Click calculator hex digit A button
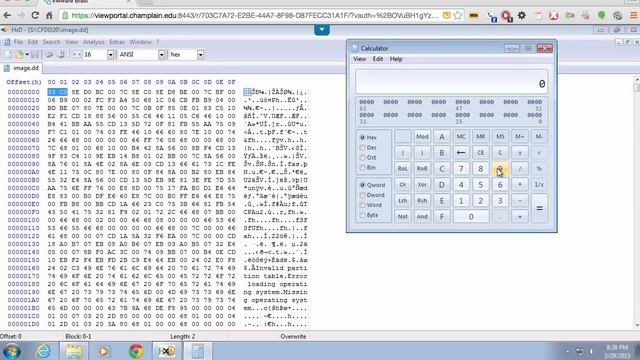The height and width of the screenshot is (360, 640). 442,137
